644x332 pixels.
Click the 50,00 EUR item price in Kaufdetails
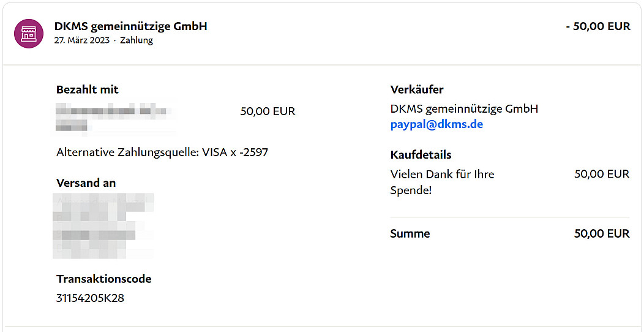(601, 174)
